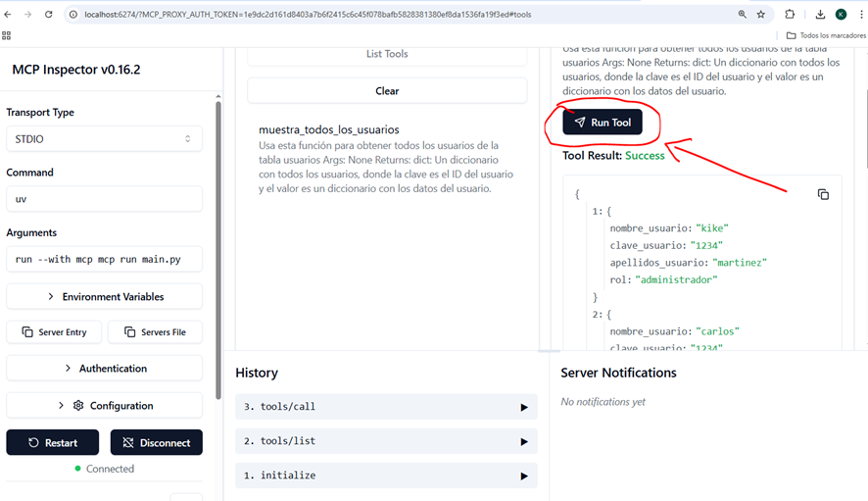This screenshot has height=501, width=868.
Task: Expand the Configuration section
Action: [x=104, y=406]
